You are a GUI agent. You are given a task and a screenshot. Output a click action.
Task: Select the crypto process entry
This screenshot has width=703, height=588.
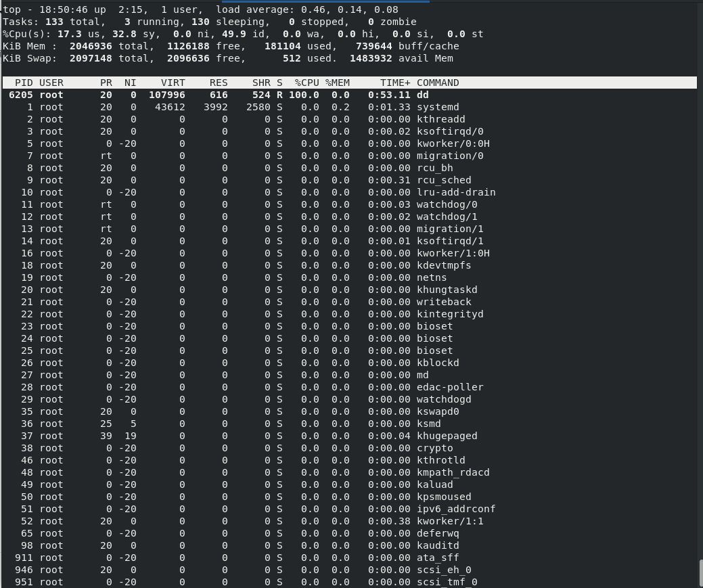434,448
